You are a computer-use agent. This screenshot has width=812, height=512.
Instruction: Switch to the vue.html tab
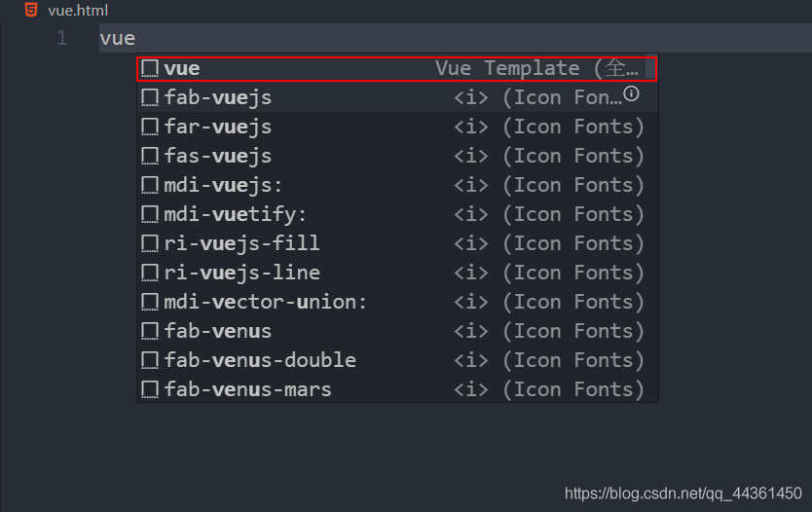(78, 11)
